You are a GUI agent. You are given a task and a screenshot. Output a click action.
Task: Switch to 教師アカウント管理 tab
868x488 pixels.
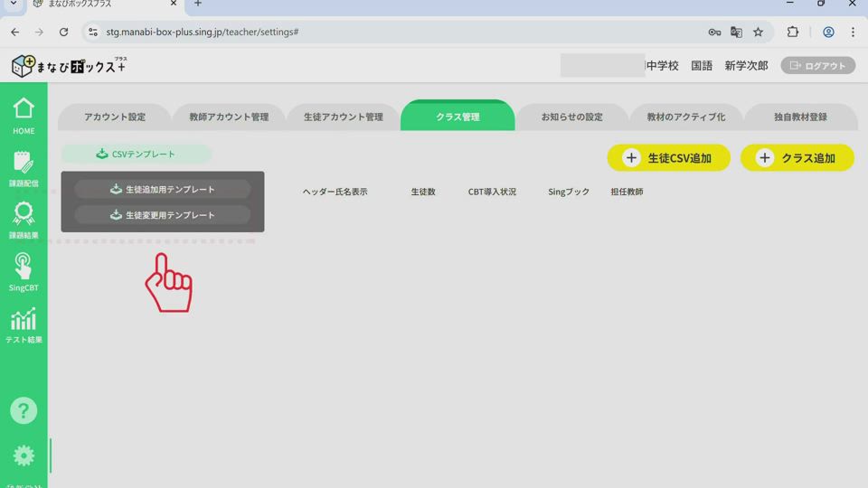pos(229,117)
